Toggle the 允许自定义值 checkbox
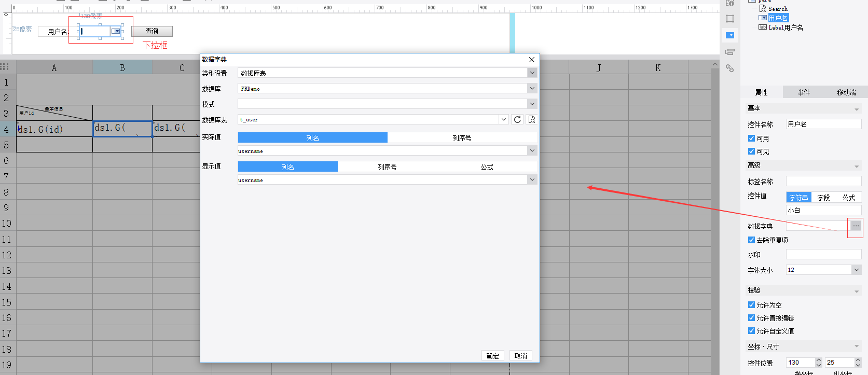The width and height of the screenshot is (868, 375). (751, 331)
